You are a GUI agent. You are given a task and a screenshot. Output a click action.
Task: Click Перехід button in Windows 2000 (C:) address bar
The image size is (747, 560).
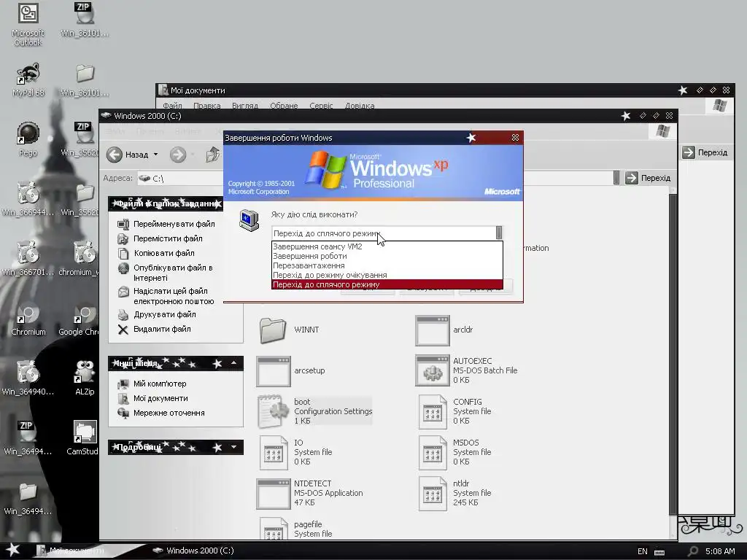coord(648,178)
